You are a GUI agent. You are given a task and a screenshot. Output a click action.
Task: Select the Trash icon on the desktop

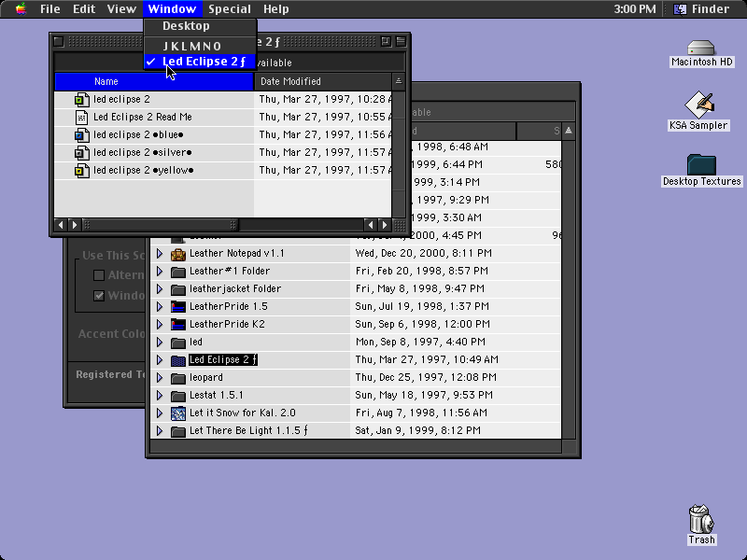click(701, 519)
